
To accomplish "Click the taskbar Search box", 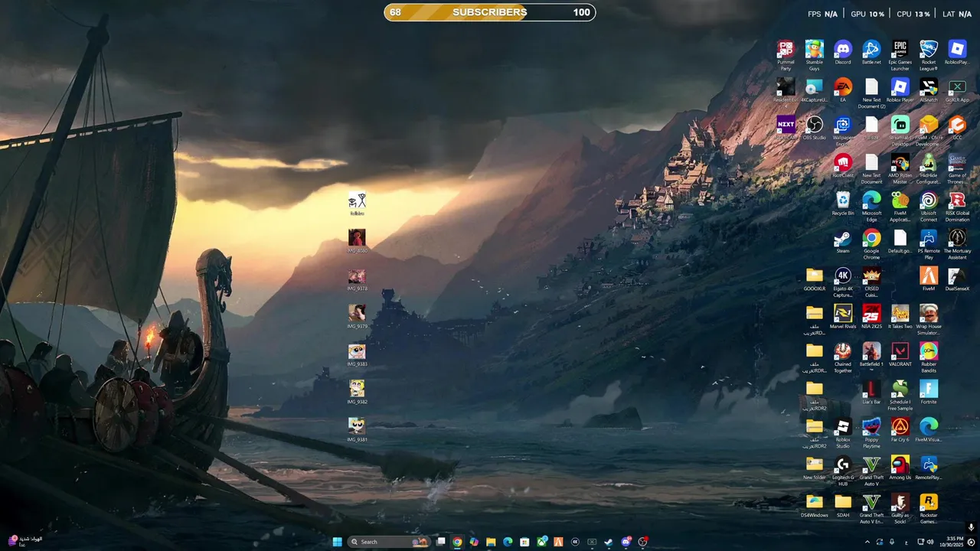I will coord(389,542).
